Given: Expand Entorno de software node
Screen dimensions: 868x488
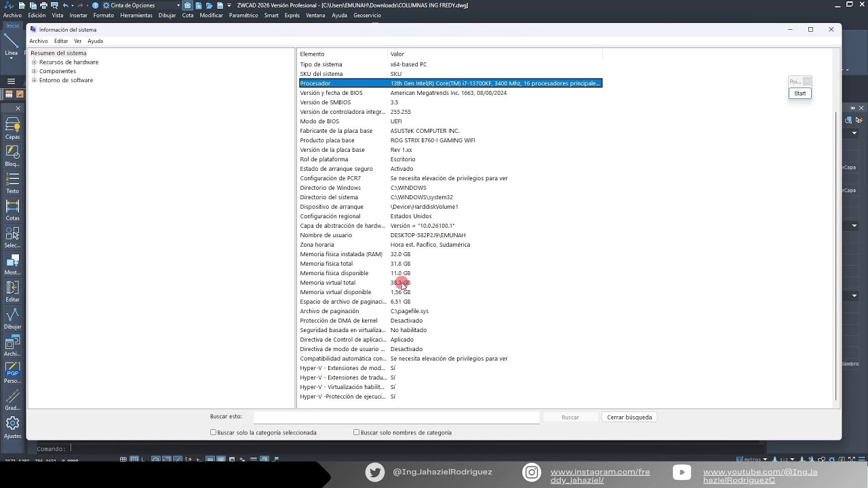Looking at the screenshot, I should pos(34,80).
